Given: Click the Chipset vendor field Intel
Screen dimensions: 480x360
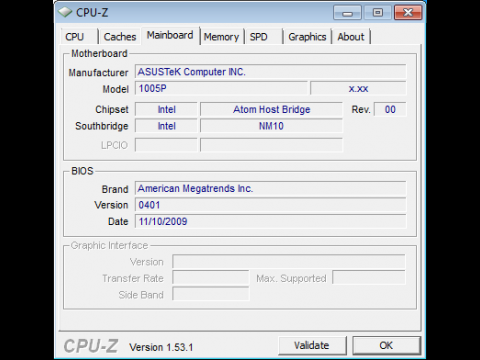Looking at the screenshot, I should click(x=166, y=109).
